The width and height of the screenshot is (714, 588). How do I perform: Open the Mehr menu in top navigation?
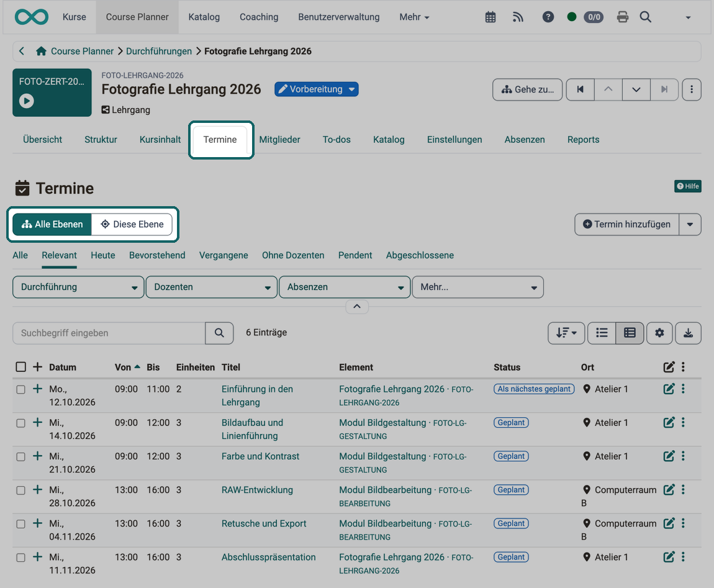click(x=414, y=17)
